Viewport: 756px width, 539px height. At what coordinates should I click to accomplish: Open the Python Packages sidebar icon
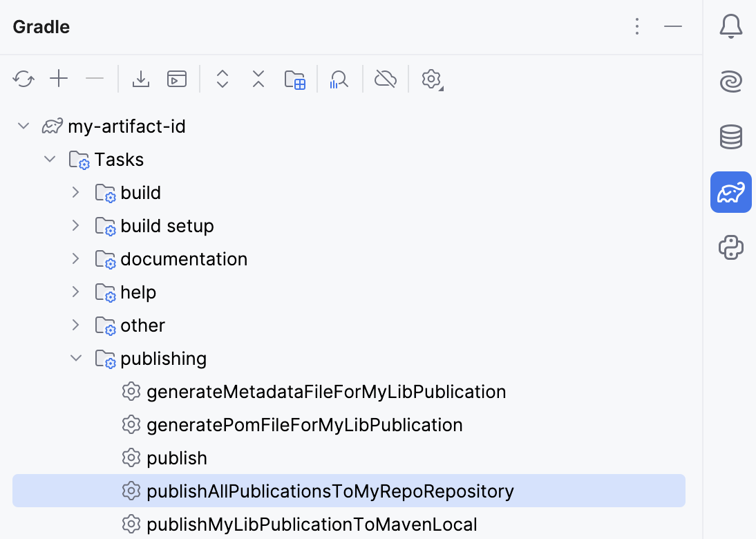click(x=730, y=247)
